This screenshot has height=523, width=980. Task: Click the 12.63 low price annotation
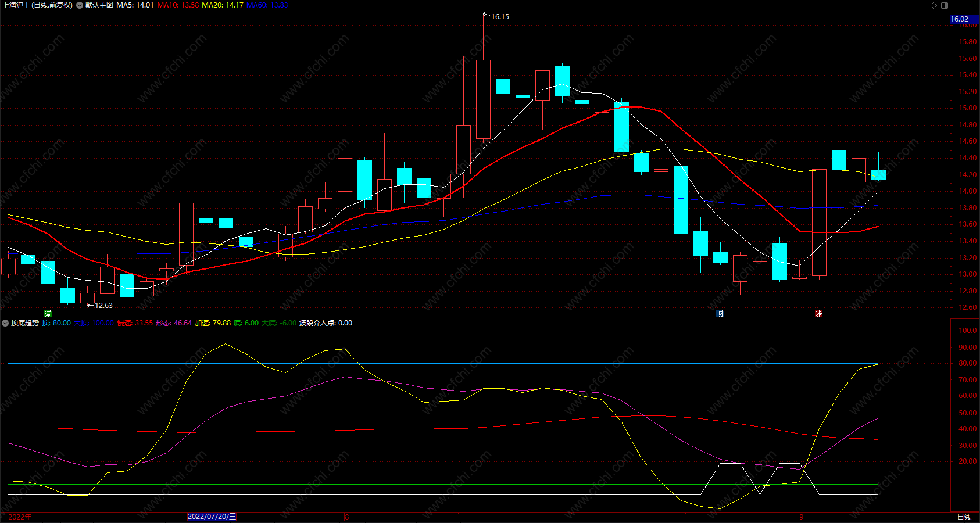[x=103, y=306]
